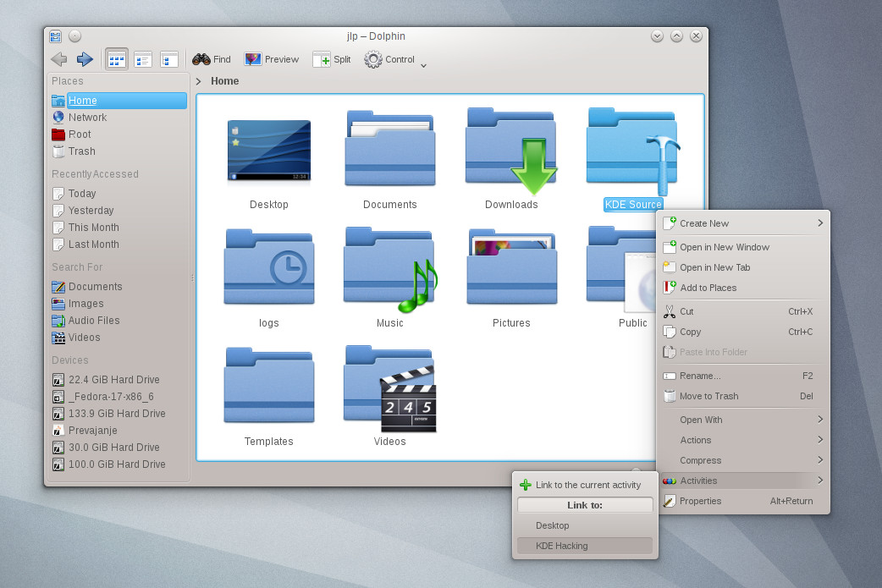
Task: Show files from Last Month
Action: pyautogui.click(x=119, y=245)
